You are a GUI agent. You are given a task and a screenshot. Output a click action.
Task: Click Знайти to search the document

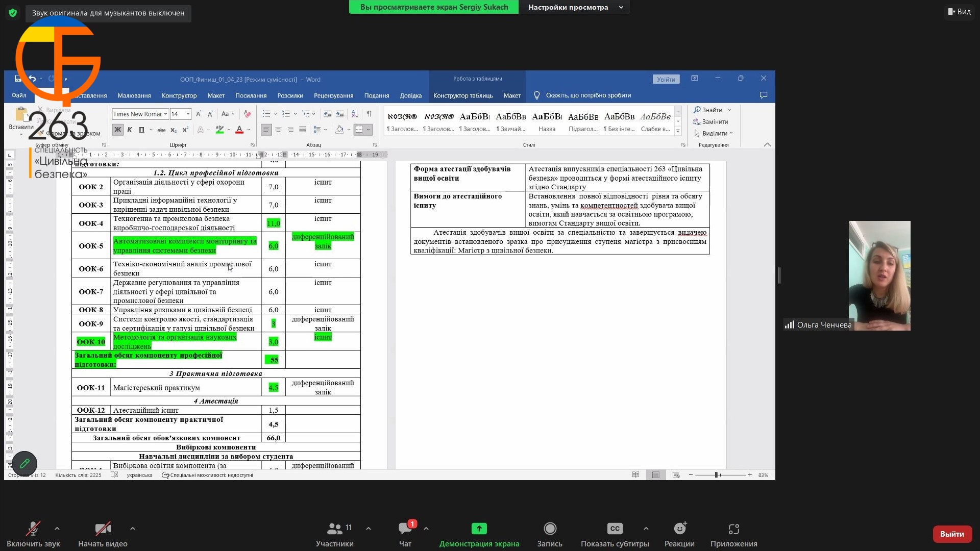click(x=707, y=110)
